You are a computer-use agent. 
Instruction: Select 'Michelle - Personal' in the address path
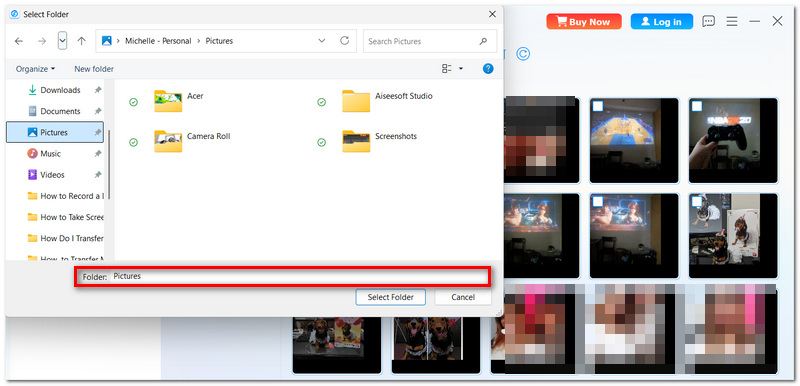158,41
